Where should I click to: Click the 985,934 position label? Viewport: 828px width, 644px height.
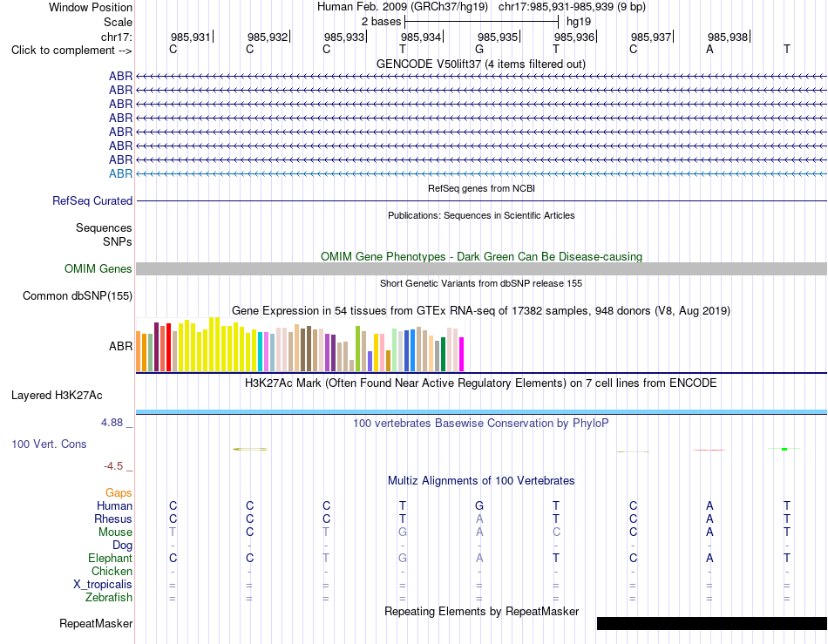click(x=421, y=37)
